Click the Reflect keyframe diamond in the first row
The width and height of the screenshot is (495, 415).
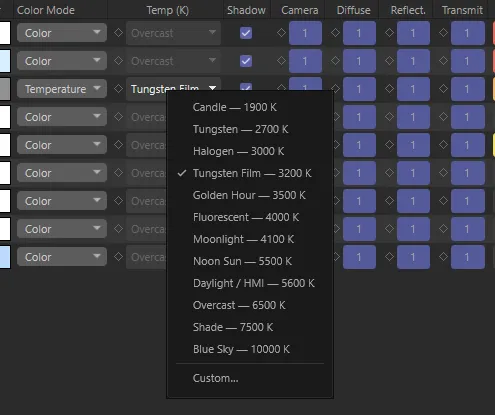tap(389, 33)
